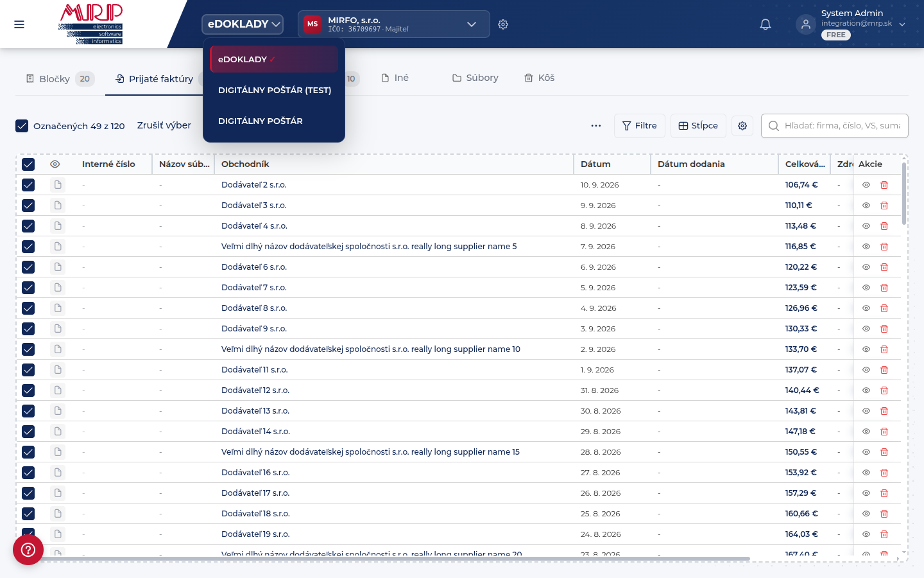Expand the MIRFO, s.r.o. company selector
The width and height of the screenshot is (924, 578).
click(x=394, y=24)
